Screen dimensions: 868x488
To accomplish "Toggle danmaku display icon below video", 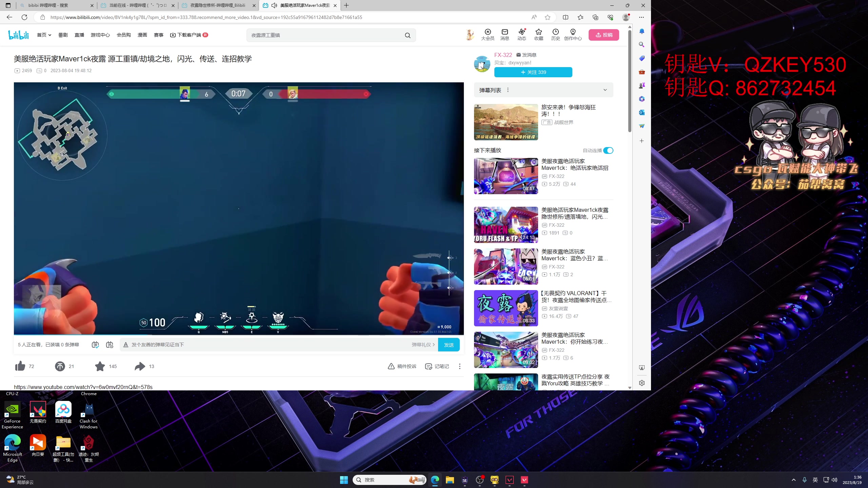I will (x=95, y=345).
